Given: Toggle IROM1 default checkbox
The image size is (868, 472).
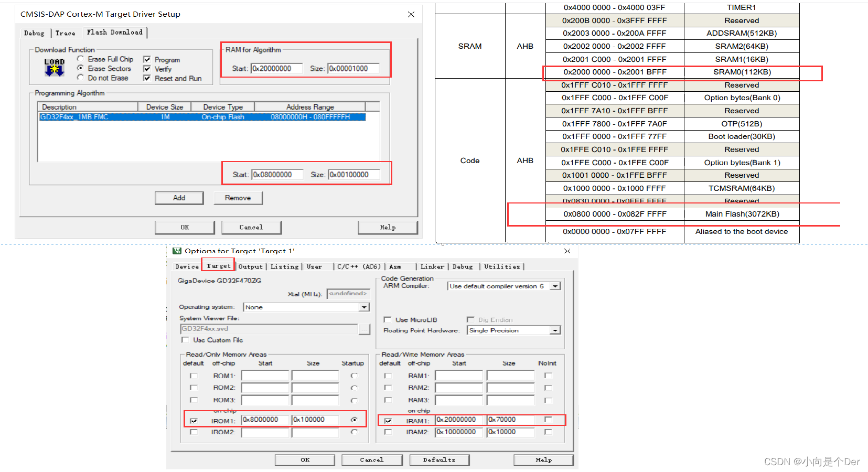Looking at the screenshot, I should [194, 421].
